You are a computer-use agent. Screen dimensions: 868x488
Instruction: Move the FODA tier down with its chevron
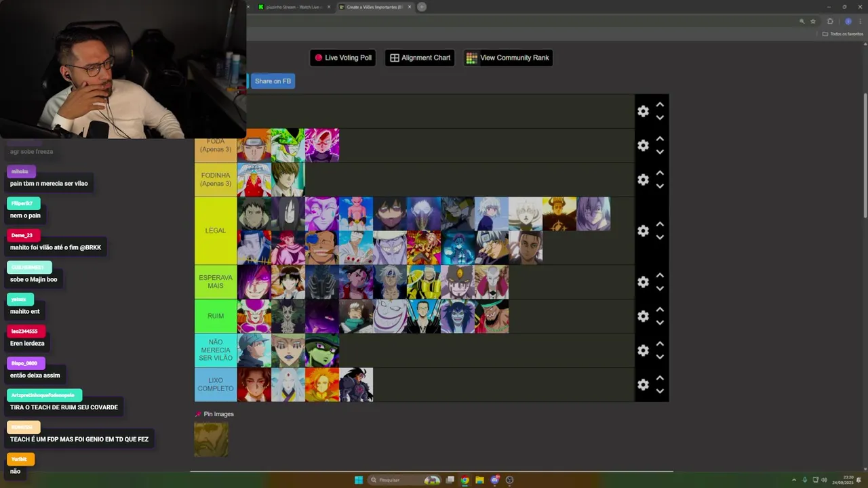point(660,152)
